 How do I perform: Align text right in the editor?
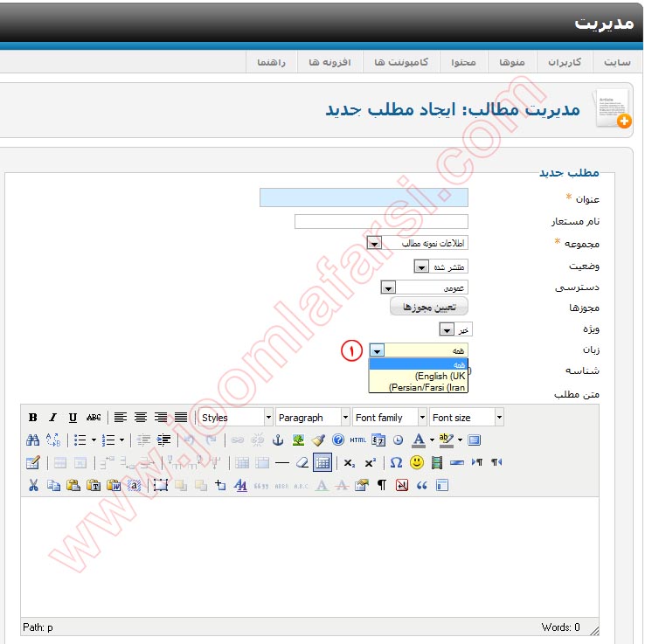[x=161, y=418]
